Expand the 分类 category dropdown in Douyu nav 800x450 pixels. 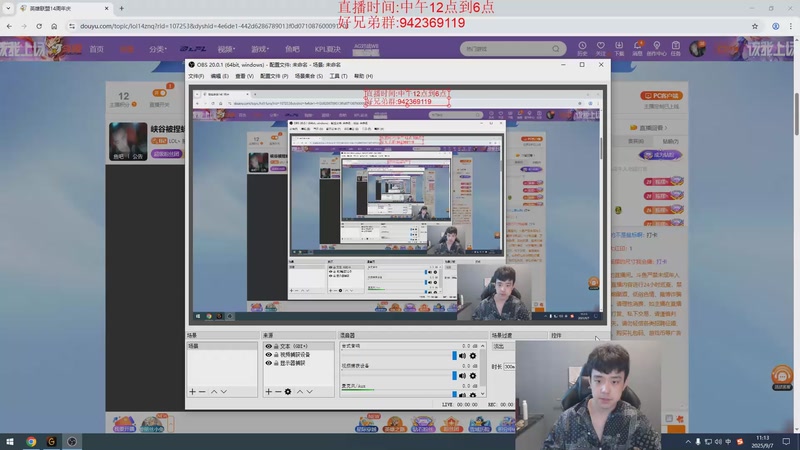coord(158,49)
